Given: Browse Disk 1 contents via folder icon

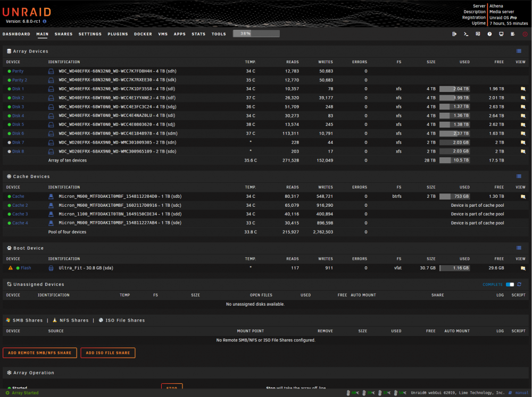Looking at the screenshot, I should [523, 89].
